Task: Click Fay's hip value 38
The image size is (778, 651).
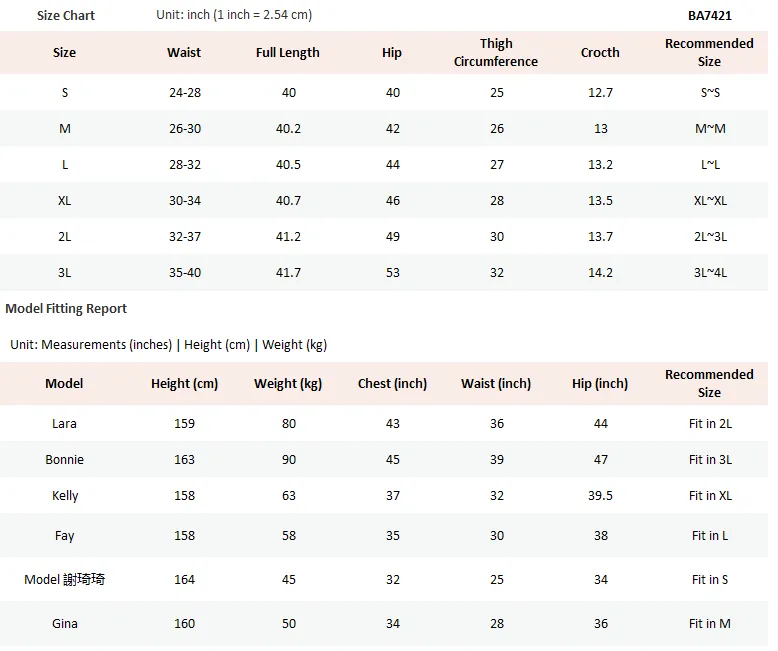Action: pos(601,536)
